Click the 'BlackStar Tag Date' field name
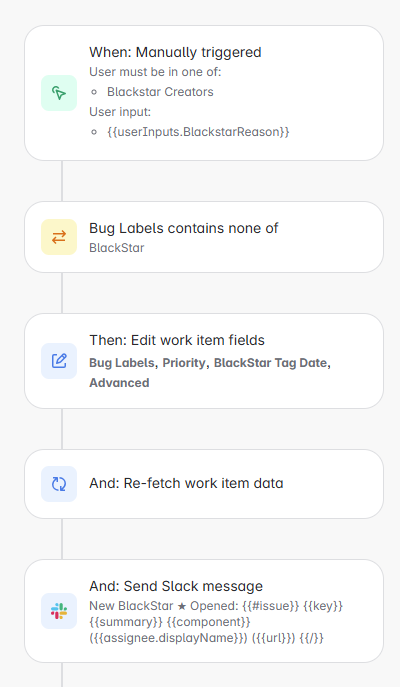 tap(270, 363)
